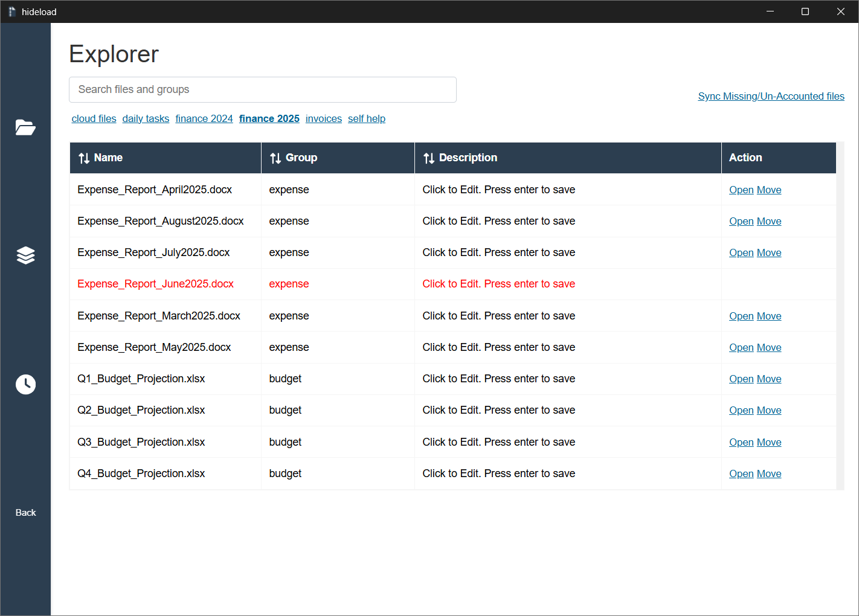Sort table by Name column arrows

(84, 158)
